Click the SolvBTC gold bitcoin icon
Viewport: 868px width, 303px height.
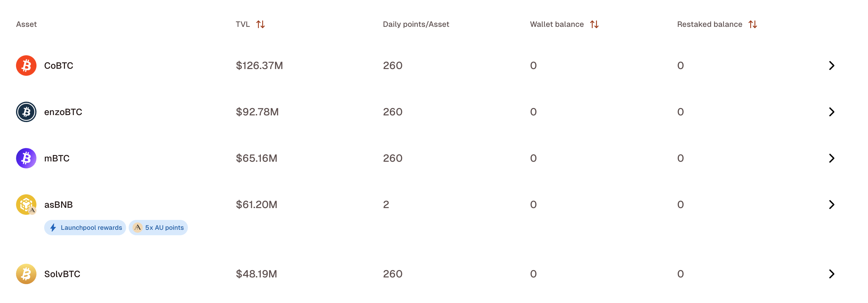pyautogui.click(x=26, y=274)
